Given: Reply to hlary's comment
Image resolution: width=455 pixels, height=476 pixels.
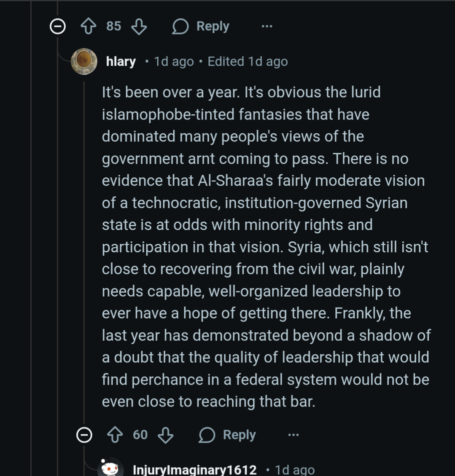Looking at the screenshot, I should tap(227, 435).
